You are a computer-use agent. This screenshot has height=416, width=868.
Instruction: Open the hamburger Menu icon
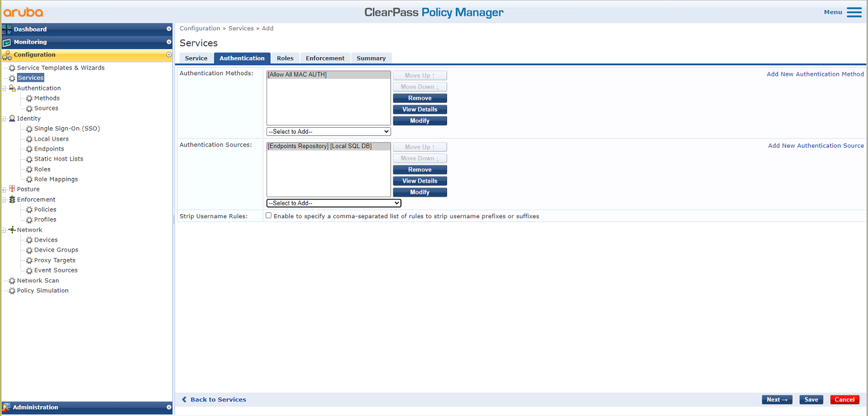854,12
